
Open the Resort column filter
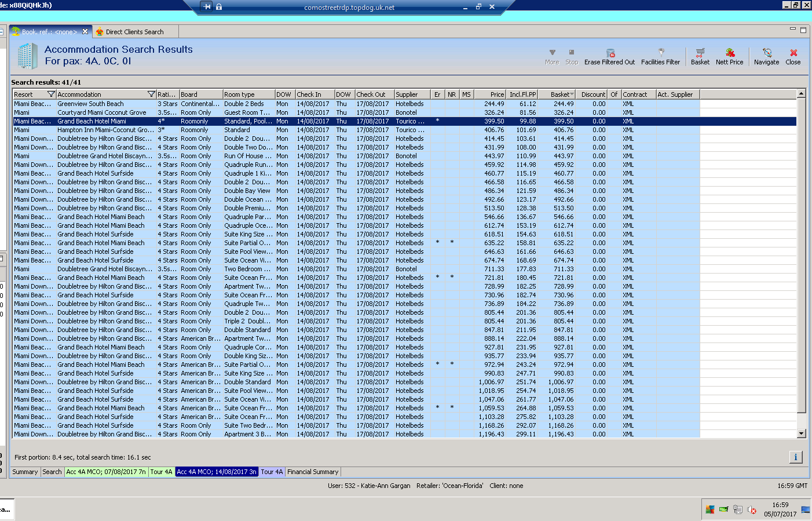pos(51,94)
